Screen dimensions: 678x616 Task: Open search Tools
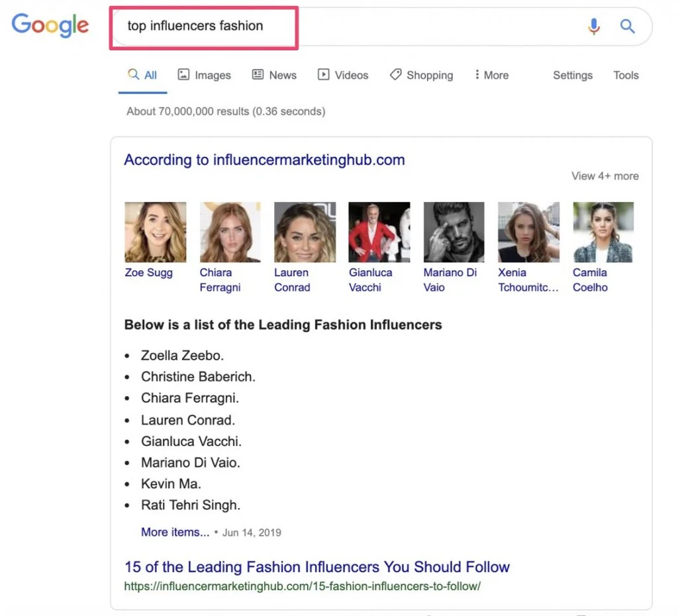[x=626, y=76]
